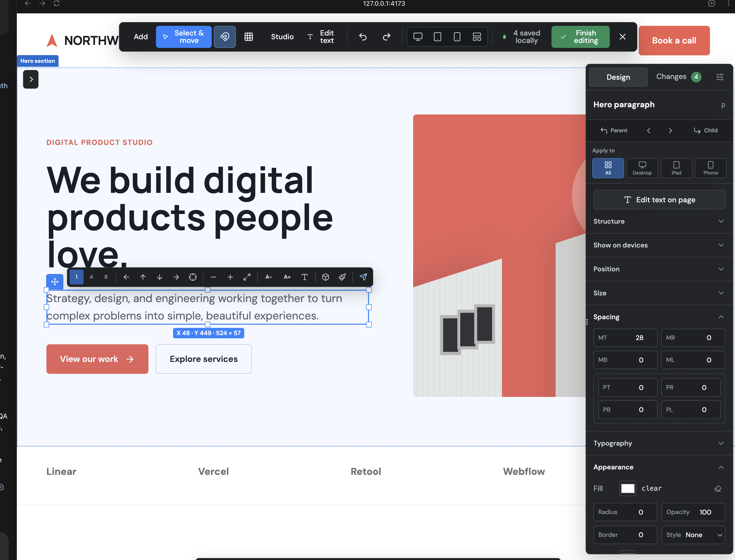The image size is (735, 560).
Task: Open Studio in the toolbar
Action: (x=282, y=37)
